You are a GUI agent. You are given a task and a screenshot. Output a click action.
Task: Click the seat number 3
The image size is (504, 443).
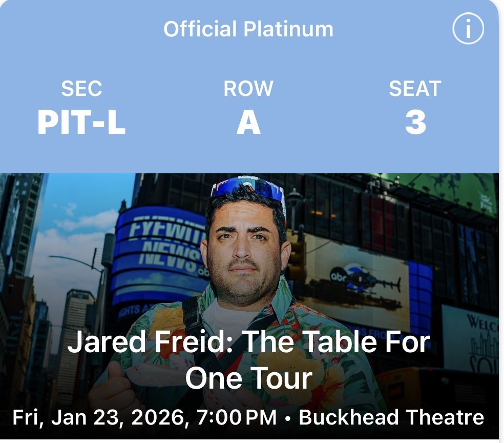pyautogui.click(x=415, y=123)
